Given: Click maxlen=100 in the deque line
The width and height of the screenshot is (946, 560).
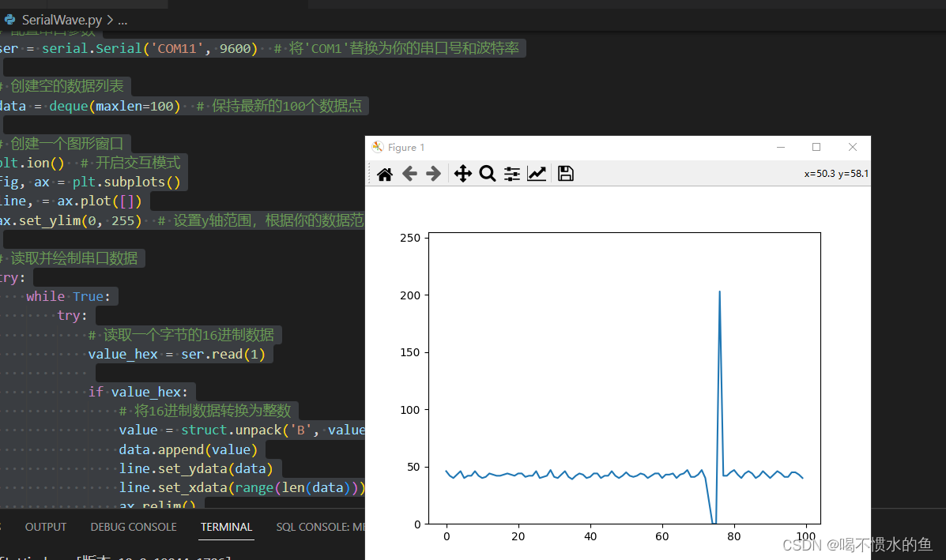Looking at the screenshot, I should (x=134, y=106).
